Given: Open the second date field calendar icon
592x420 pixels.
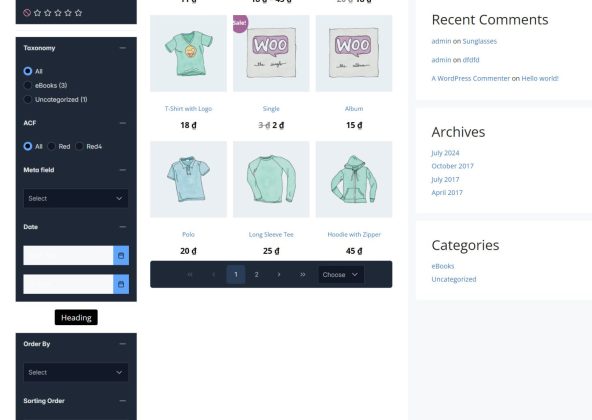Looking at the screenshot, I should tap(121, 284).
